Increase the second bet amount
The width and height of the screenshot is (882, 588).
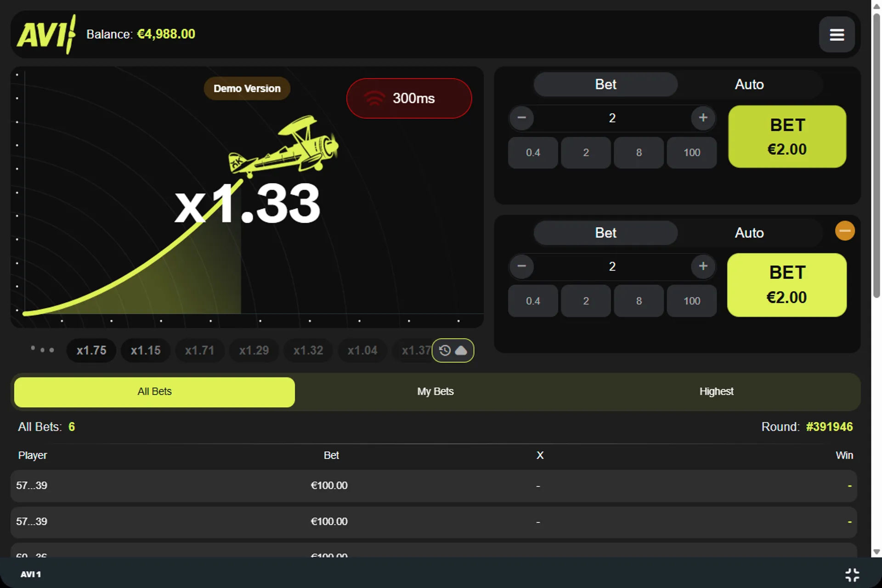703,266
